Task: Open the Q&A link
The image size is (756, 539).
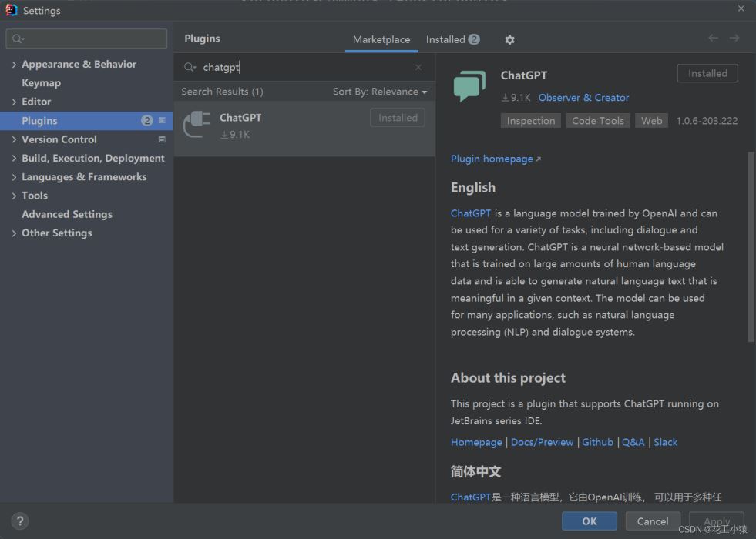Action: (633, 442)
